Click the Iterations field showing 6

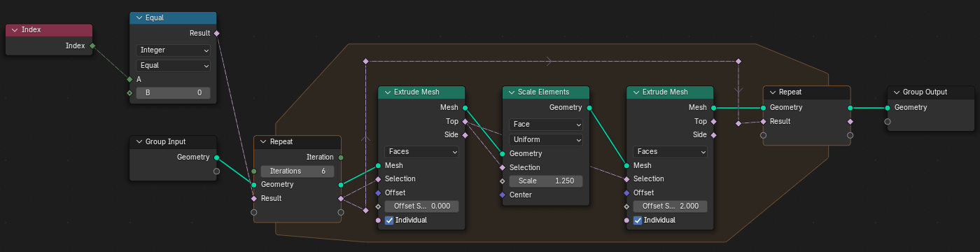297,171
